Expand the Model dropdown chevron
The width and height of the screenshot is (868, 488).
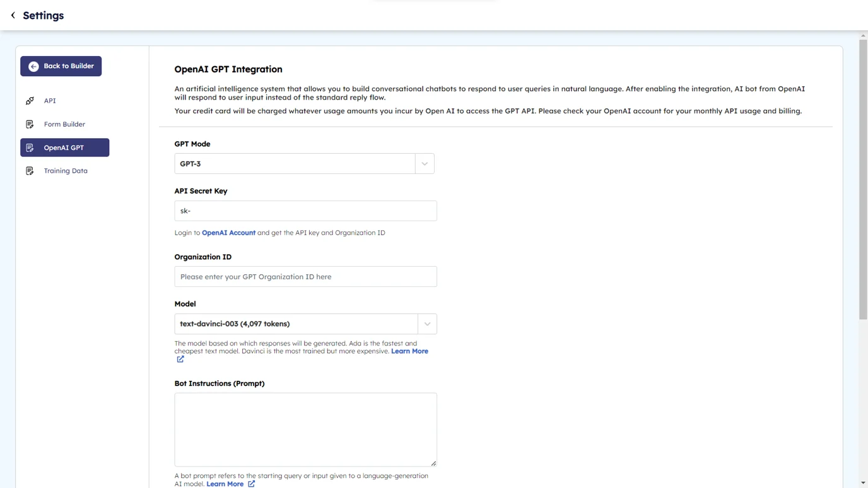pos(427,324)
